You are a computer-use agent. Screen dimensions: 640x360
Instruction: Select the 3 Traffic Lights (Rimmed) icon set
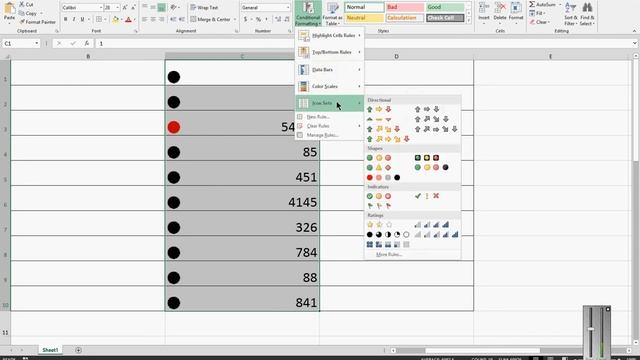click(427, 158)
